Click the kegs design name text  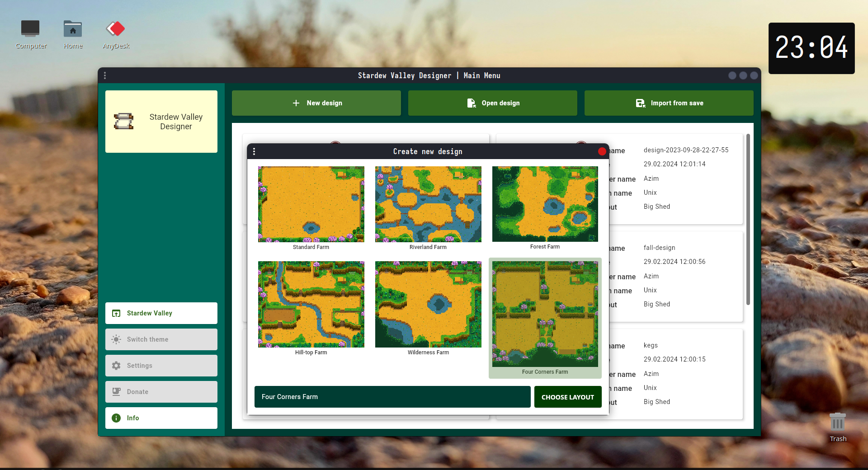pos(651,345)
